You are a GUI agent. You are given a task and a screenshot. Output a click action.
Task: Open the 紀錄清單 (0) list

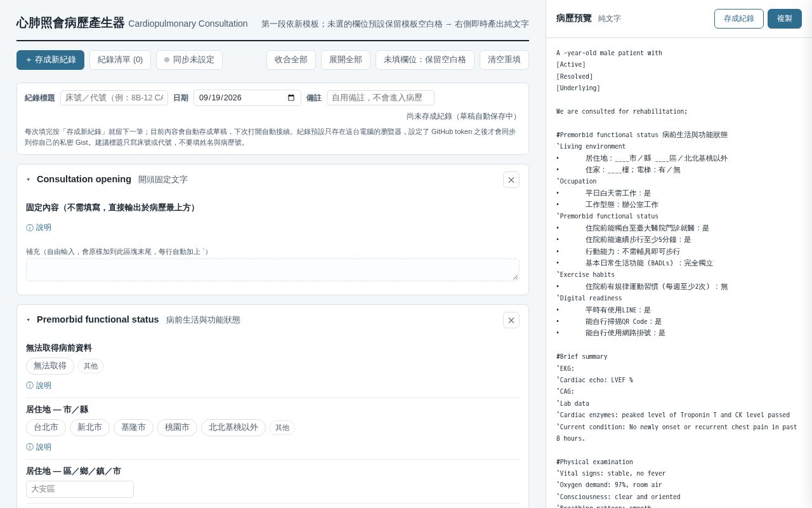(x=120, y=60)
